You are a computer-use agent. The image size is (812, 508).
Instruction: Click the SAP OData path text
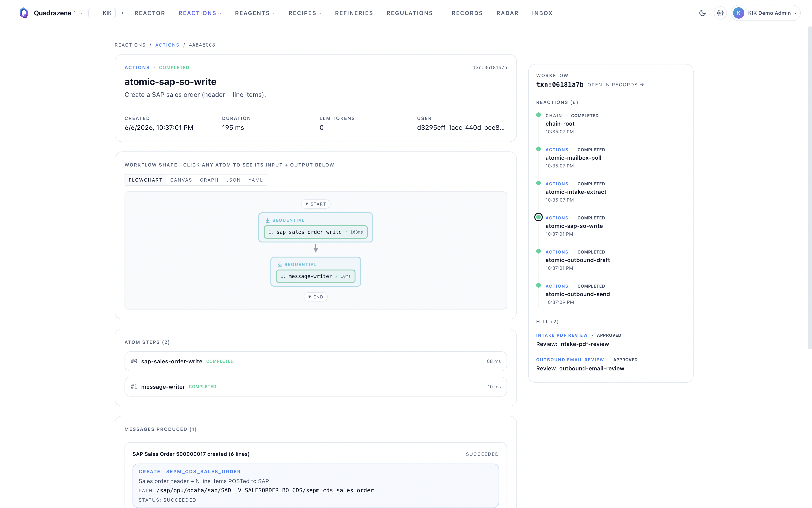(265, 491)
